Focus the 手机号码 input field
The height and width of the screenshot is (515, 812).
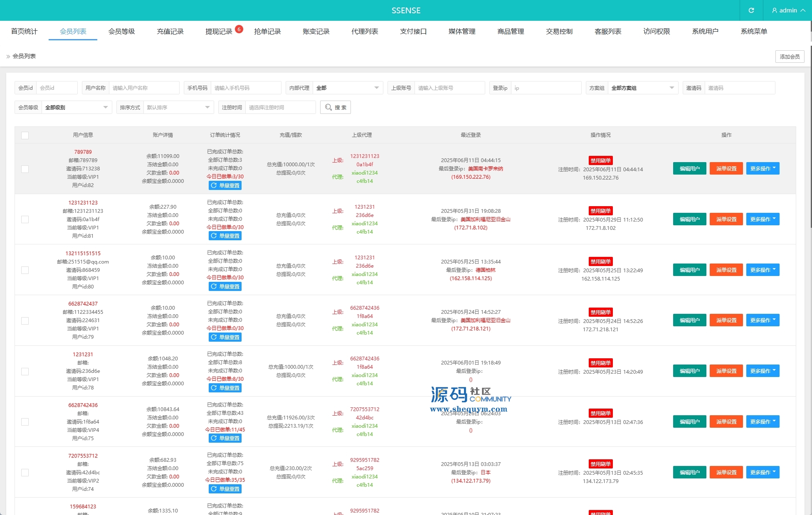pyautogui.click(x=245, y=88)
